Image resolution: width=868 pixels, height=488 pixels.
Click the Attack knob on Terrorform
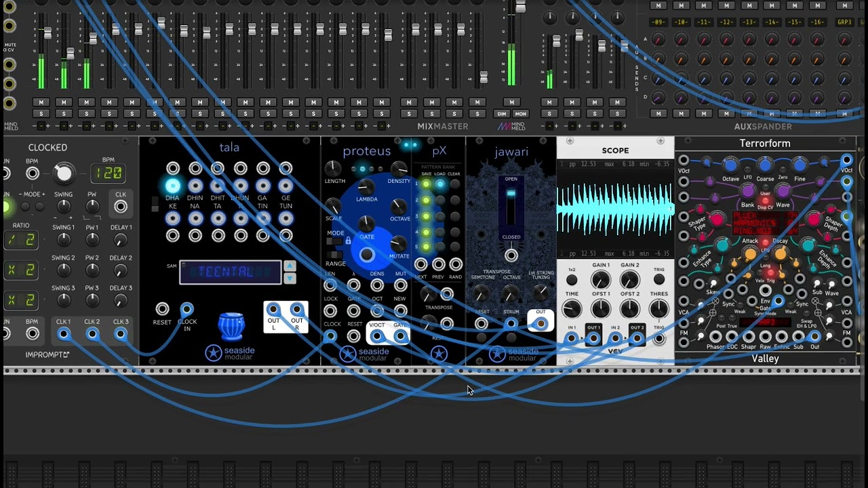point(750,253)
